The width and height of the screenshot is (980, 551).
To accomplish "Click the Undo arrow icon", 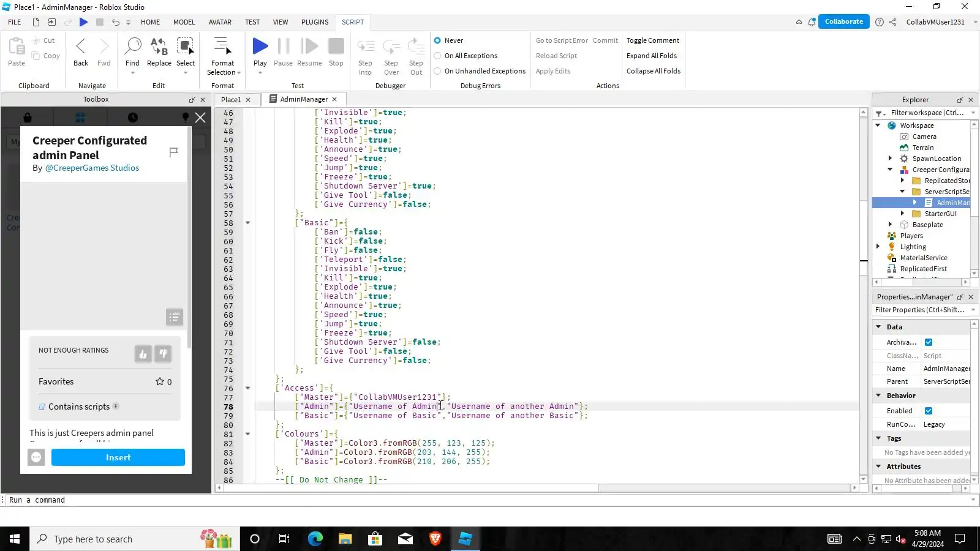I will [115, 22].
